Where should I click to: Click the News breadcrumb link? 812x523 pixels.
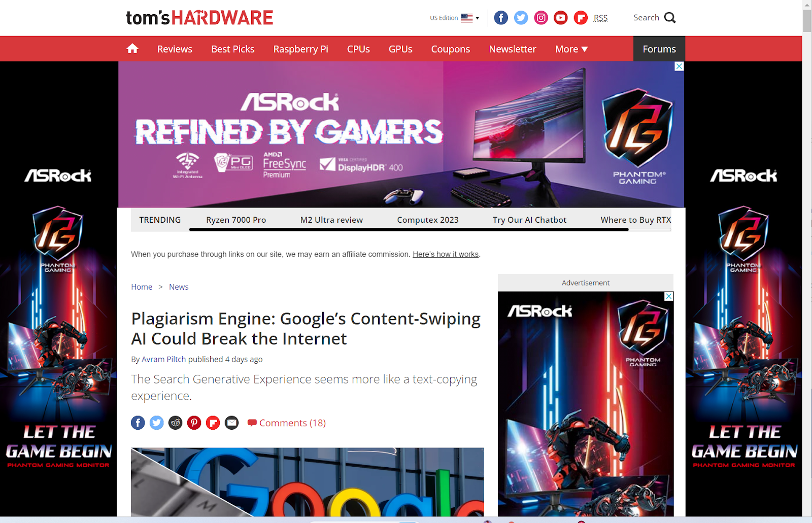179,287
